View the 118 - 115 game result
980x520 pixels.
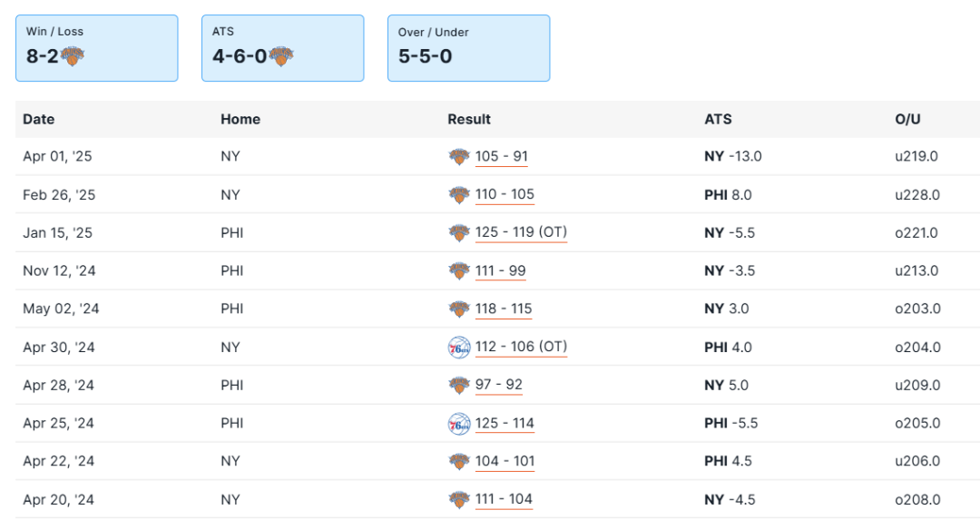[504, 309]
